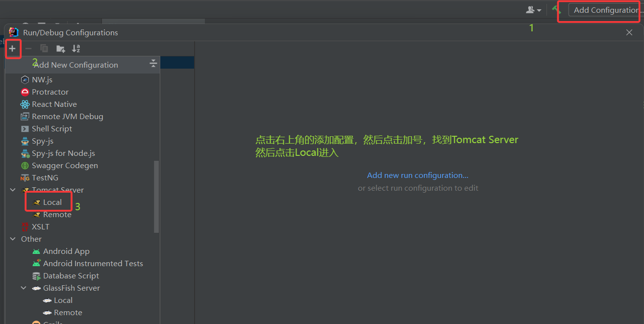644x324 pixels.
Task: Click the GlassFish Server group row
Action: [x=82, y=288]
